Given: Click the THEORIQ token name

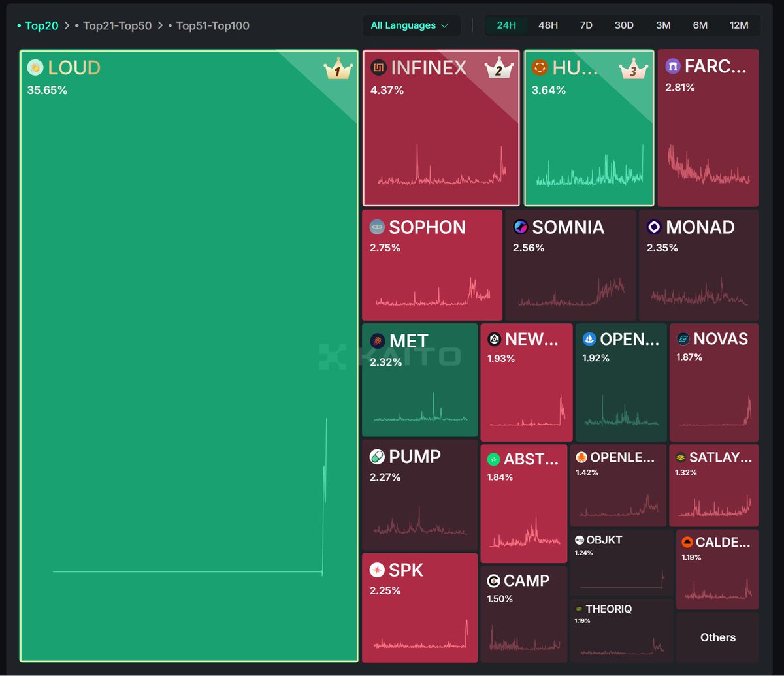Looking at the screenshot, I should click(x=609, y=609).
